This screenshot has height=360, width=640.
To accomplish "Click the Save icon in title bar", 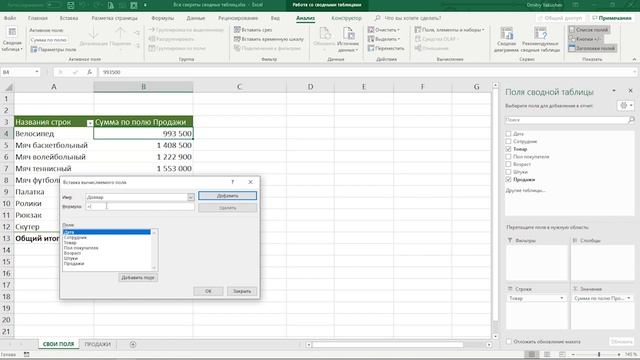I will click(71, 5).
